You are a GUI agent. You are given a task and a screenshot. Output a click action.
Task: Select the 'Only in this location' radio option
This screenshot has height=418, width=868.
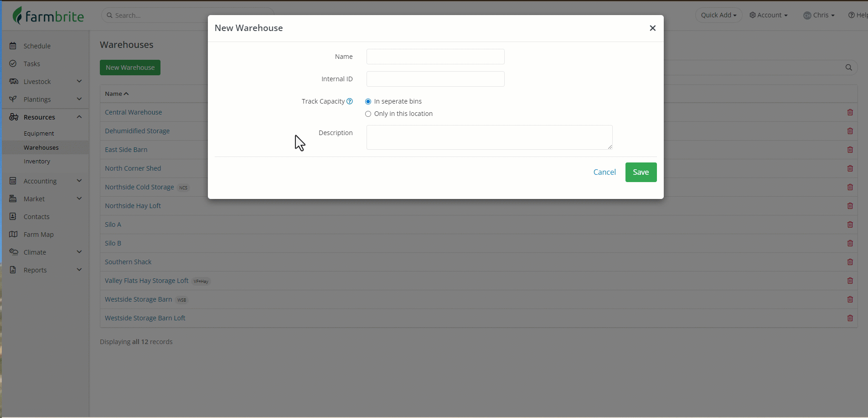pyautogui.click(x=368, y=114)
